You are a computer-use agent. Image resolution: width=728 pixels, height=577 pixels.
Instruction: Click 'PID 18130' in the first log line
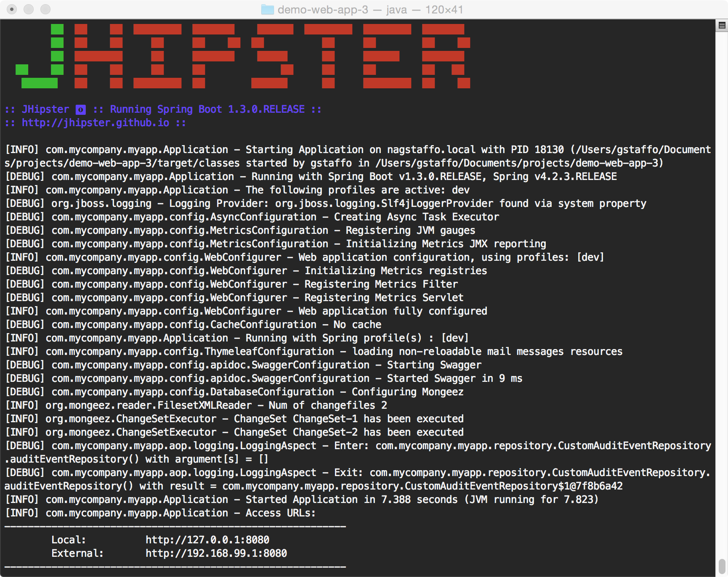coord(537,150)
